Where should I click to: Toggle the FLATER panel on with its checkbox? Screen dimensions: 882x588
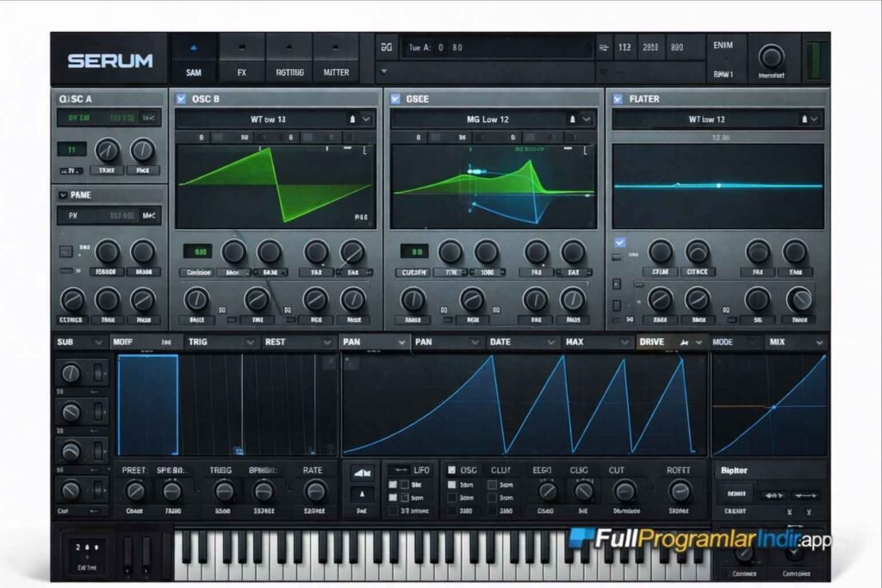(x=616, y=99)
